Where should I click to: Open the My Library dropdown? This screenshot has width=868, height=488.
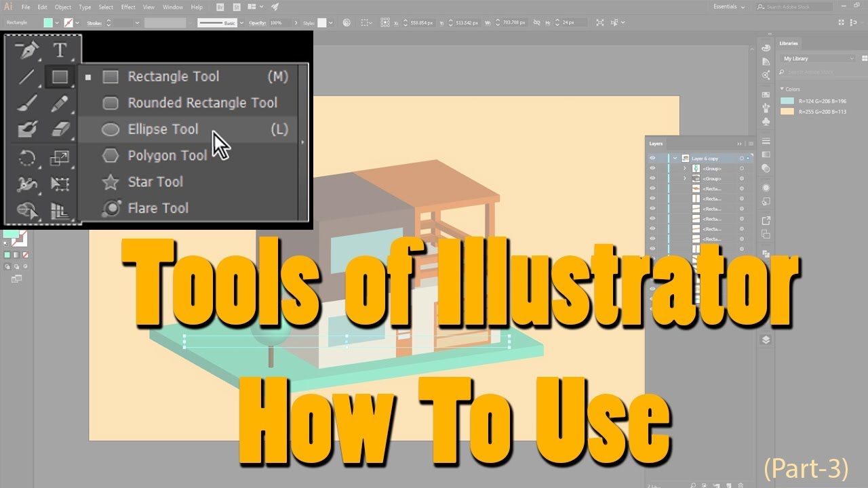818,58
